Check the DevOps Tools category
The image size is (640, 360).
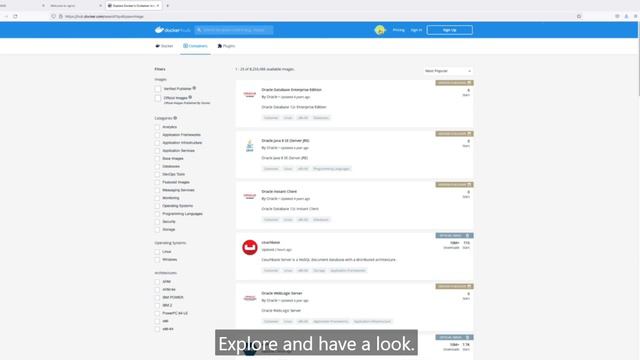(158, 174)
